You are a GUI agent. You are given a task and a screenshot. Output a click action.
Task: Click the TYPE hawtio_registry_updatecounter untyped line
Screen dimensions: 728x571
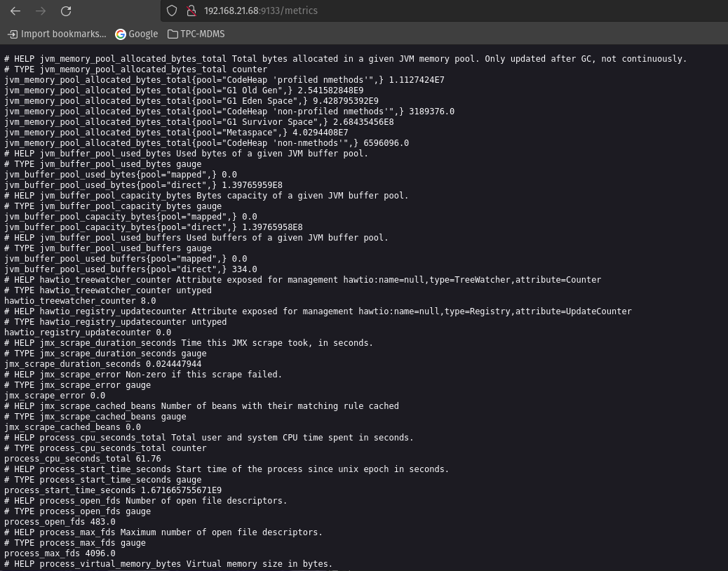pyautogui.click(x=115, y=322)
